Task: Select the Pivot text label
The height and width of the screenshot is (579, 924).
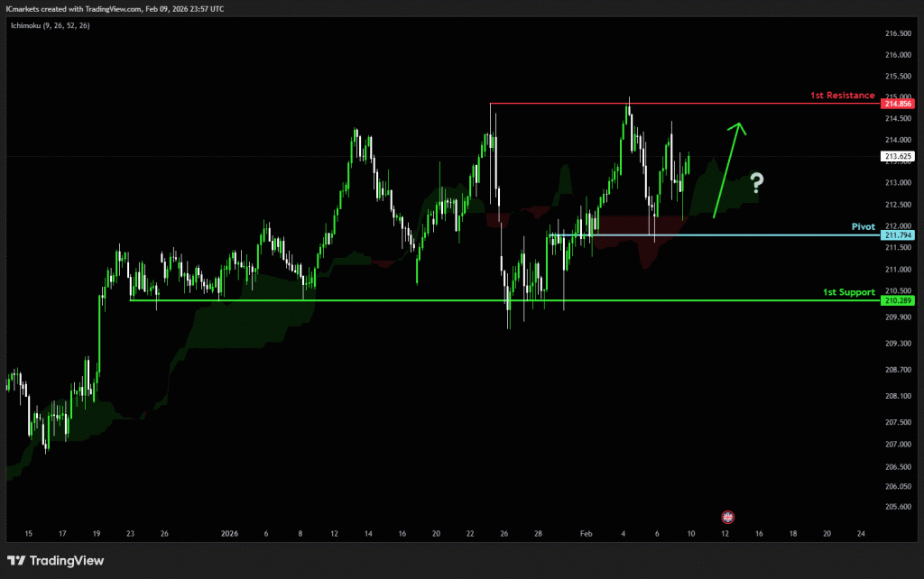Action: (863, 226)
